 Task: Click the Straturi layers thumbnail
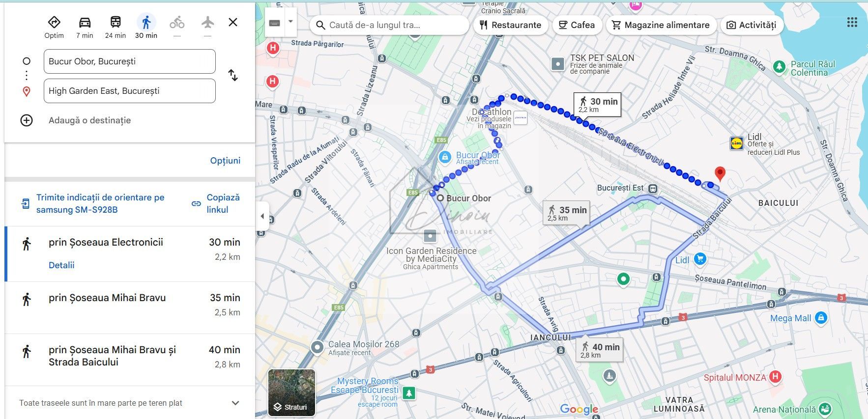[291, 392]
